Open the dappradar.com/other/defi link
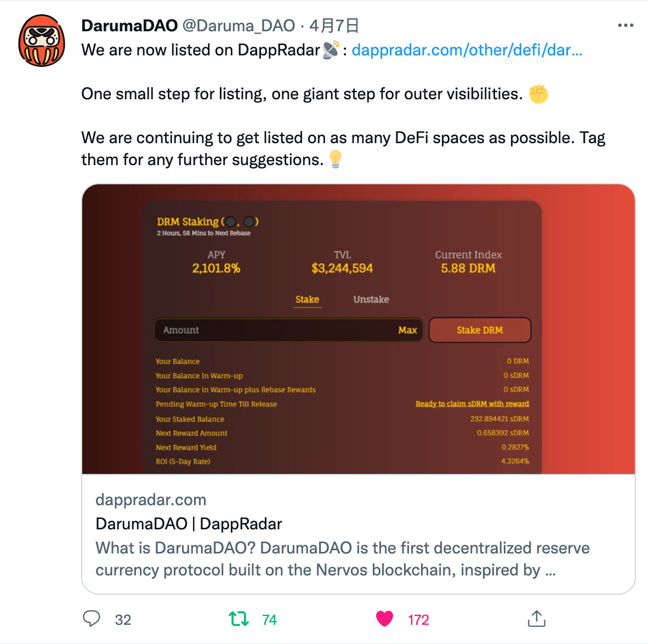 [x=467, y=50]
